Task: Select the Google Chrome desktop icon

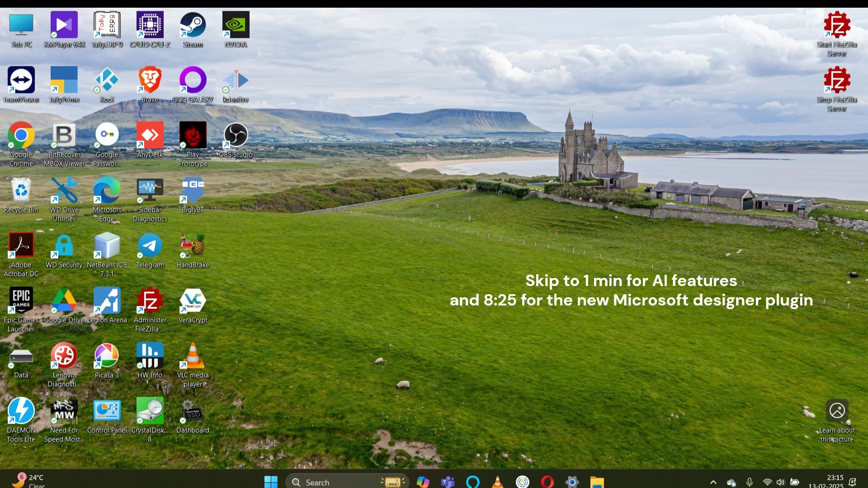Action: pyautogui.click(x=21, y=145)
